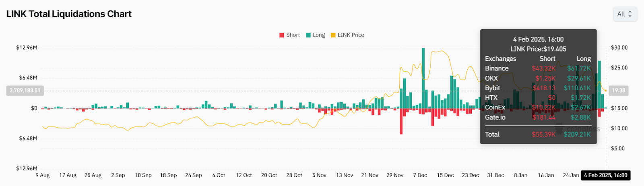644x186 pixels.
Task: Click the Total row in the tooltip
Action: 538,134
